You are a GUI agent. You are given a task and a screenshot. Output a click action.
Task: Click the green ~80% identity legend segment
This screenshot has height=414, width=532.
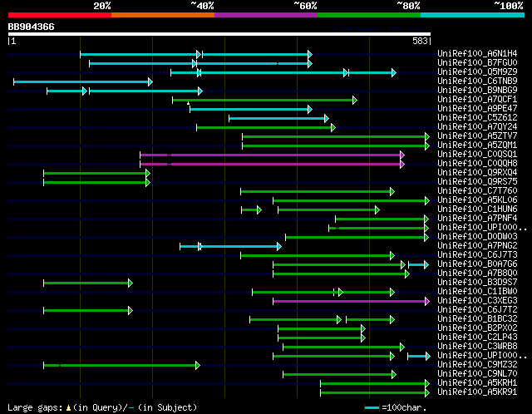[x=369, y=15]
